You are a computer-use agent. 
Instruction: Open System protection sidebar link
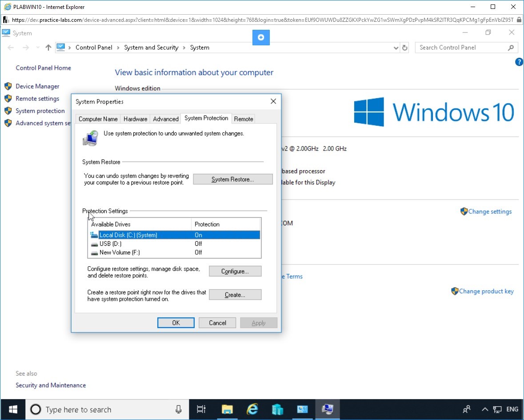coord(40,111)
